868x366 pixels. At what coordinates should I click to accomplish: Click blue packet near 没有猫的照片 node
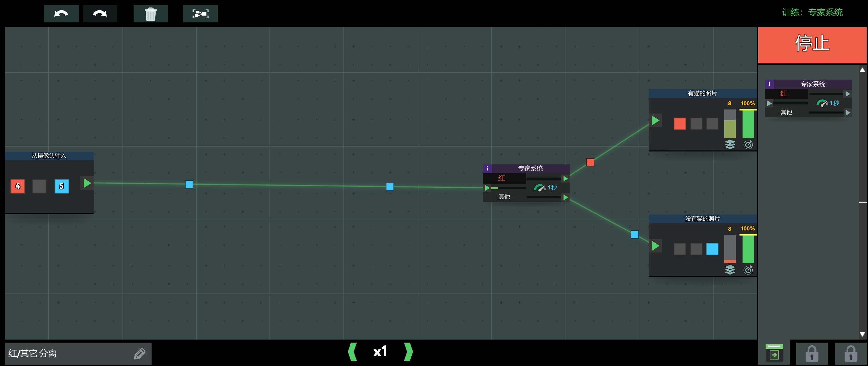[635, 235]
